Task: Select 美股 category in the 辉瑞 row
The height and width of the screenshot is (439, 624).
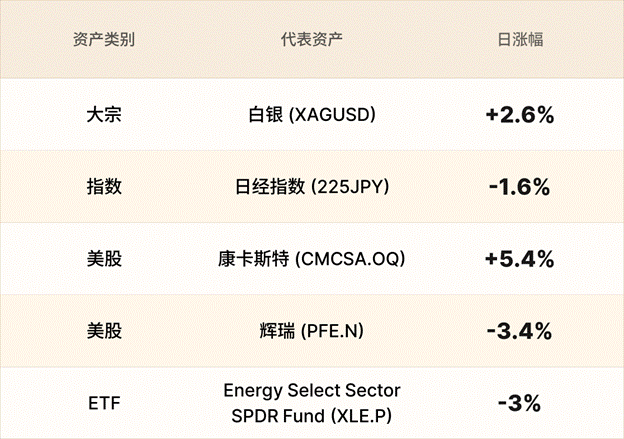Action: click(x=104, y=331)
